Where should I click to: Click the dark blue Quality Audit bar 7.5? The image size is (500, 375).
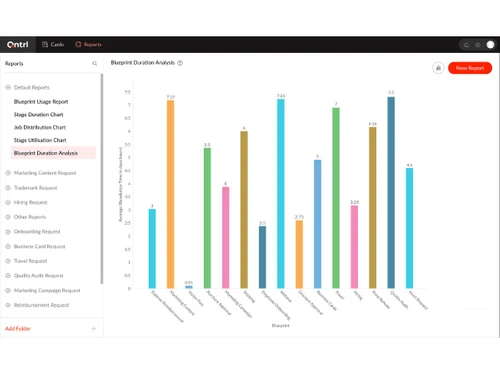391,193
